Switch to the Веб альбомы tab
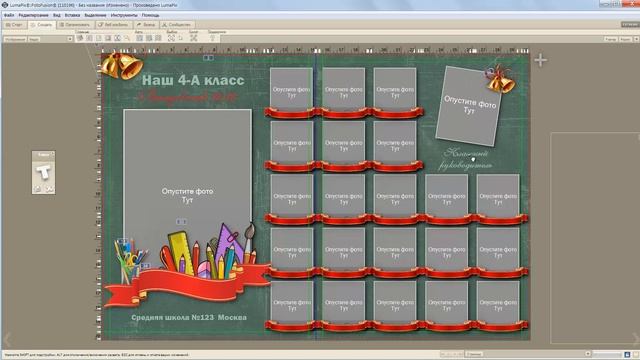 click(x=113, y=25)
